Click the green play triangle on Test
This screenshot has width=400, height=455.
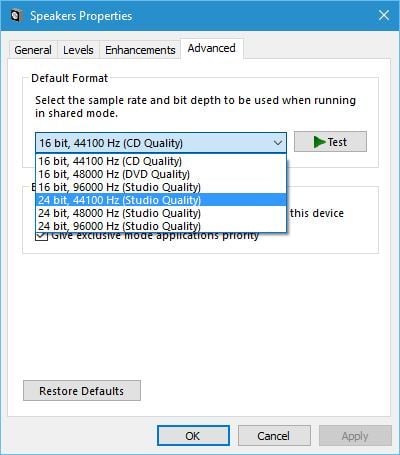[x=319, y=142]
